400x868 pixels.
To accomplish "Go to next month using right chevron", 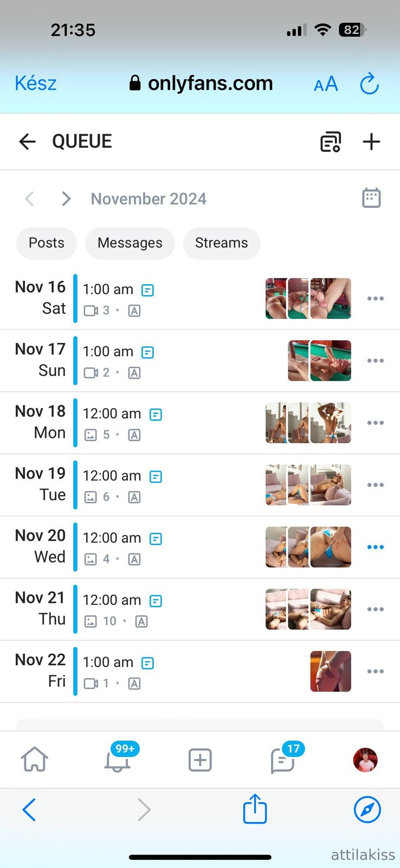I will point(66,199).
